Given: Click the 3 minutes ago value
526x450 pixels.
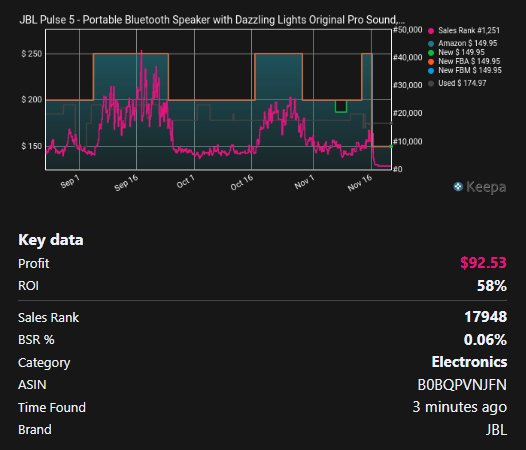Looking at the screenshot, I should 460,407.
